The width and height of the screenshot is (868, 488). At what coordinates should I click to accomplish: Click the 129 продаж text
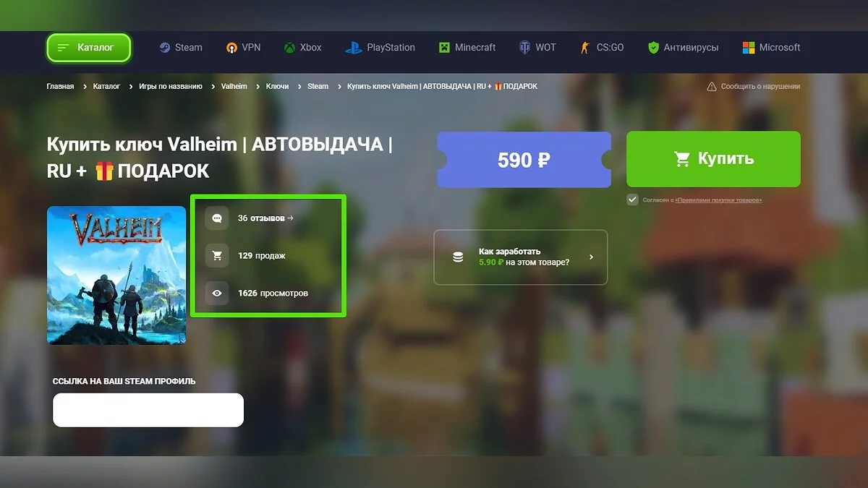tap(262, 255)
